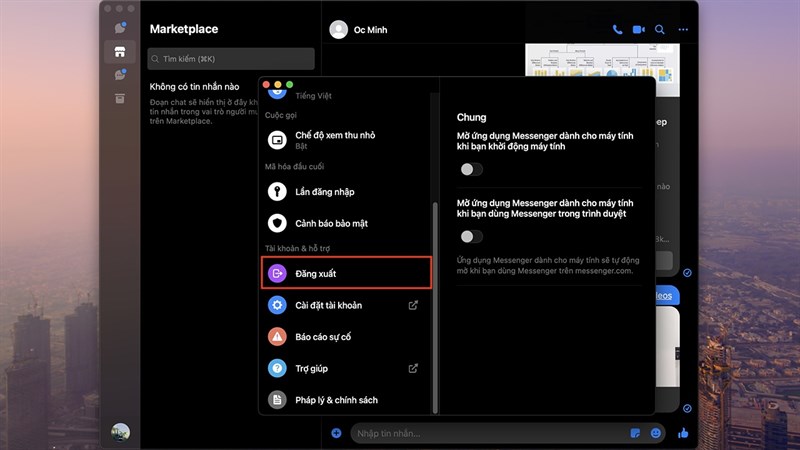This screenshot has width=800, height=450.
Task: Send a thumbs-up like
Action: click(683, 433)
